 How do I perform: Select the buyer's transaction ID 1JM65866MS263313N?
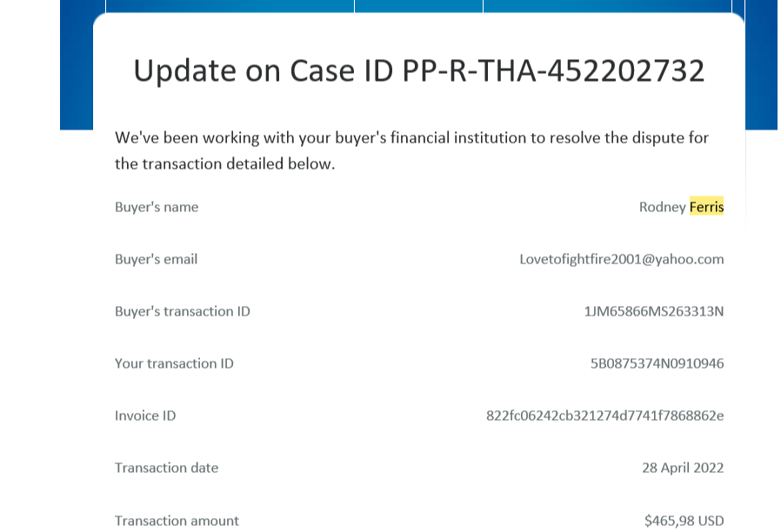(x=653, y=311)
